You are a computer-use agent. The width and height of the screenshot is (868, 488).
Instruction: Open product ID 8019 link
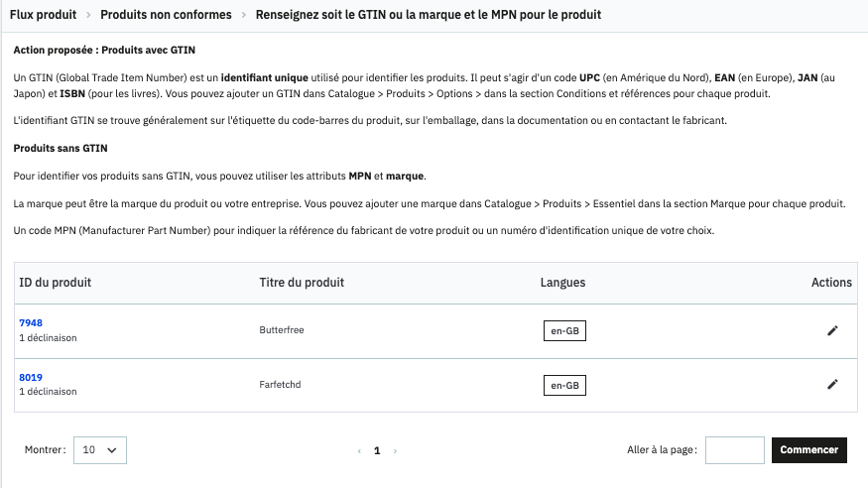[31, 377]
